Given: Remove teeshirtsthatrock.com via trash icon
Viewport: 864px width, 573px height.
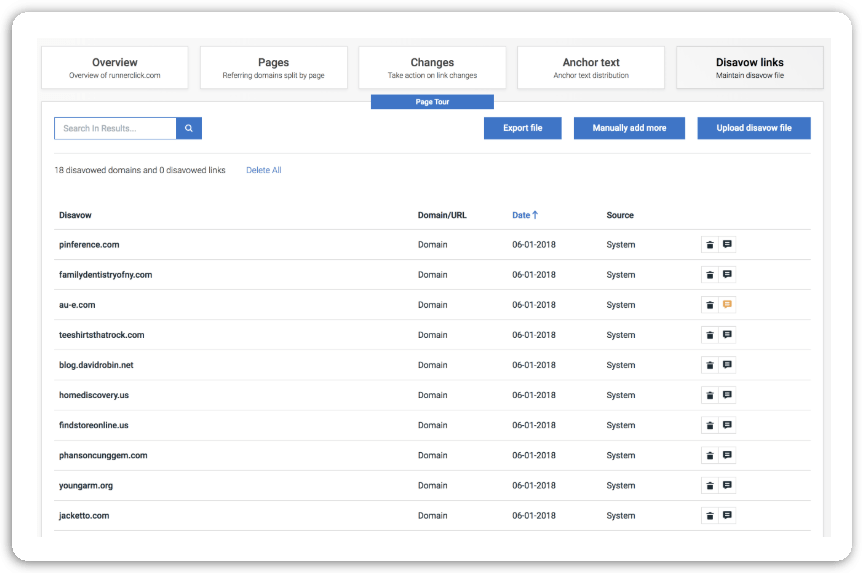Looking at the screenshot, I should click(710, 335).
